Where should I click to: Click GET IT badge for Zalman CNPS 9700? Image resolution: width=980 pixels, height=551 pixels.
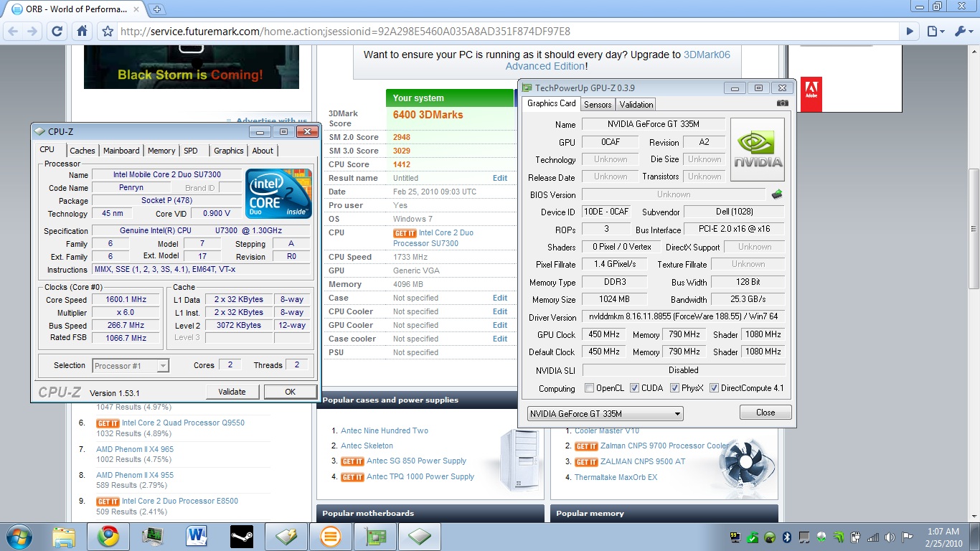pos(586,446)
